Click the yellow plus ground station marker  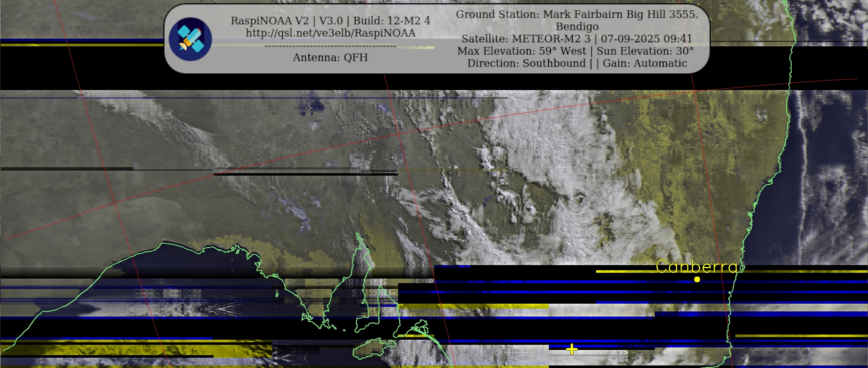click(x=571, y=349)
